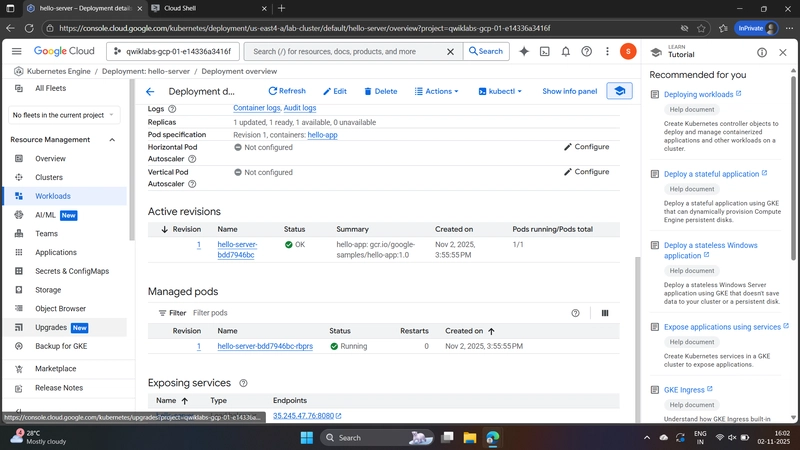Activate Cloud Shell terminal icon
The image size is (800, 450).
click(545, 51)
